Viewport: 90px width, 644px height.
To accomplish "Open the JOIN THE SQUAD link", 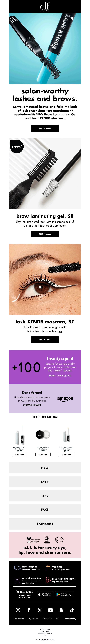I will pos(60,375).
